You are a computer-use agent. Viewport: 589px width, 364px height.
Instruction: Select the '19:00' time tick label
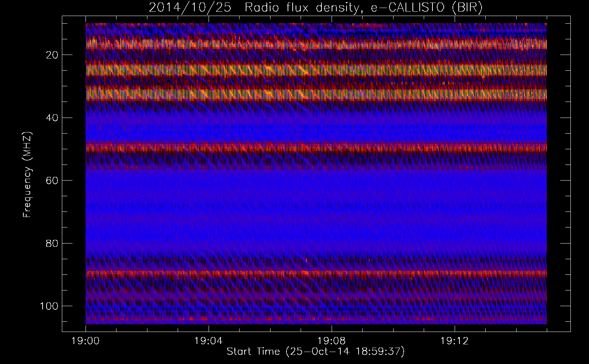(86, 341)
